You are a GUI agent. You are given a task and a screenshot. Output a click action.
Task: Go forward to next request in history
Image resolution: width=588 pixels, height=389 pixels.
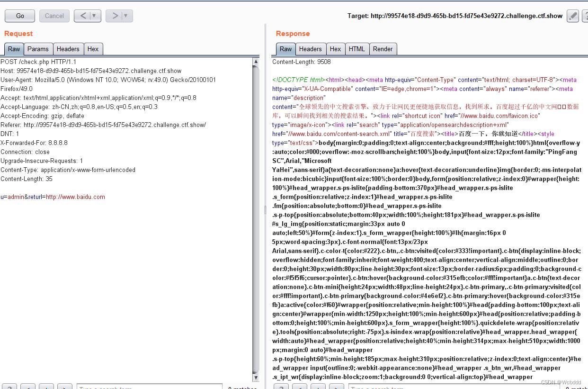(x=114, y=16)
